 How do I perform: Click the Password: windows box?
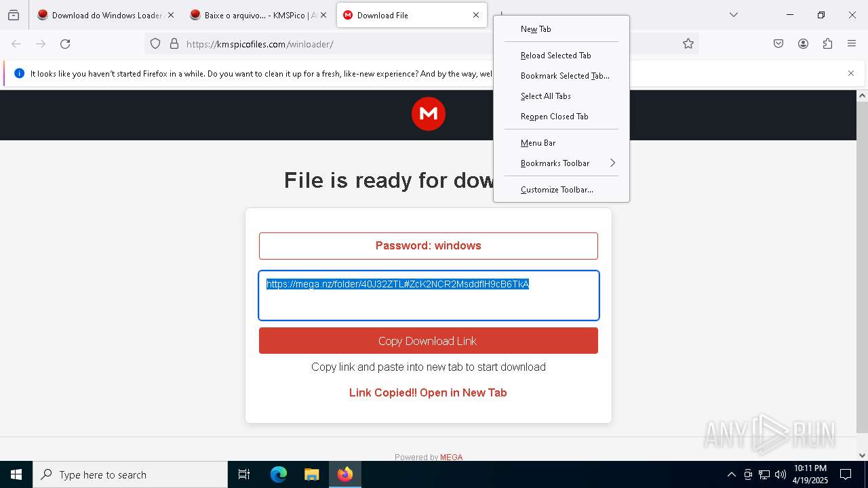429,246
